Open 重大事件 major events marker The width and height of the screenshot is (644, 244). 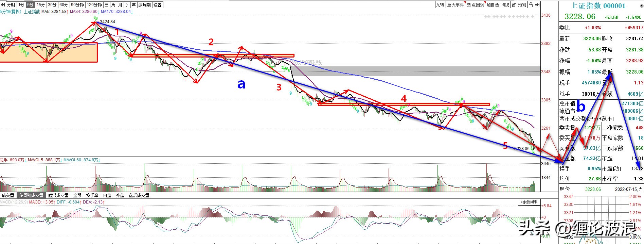[455, 5]
